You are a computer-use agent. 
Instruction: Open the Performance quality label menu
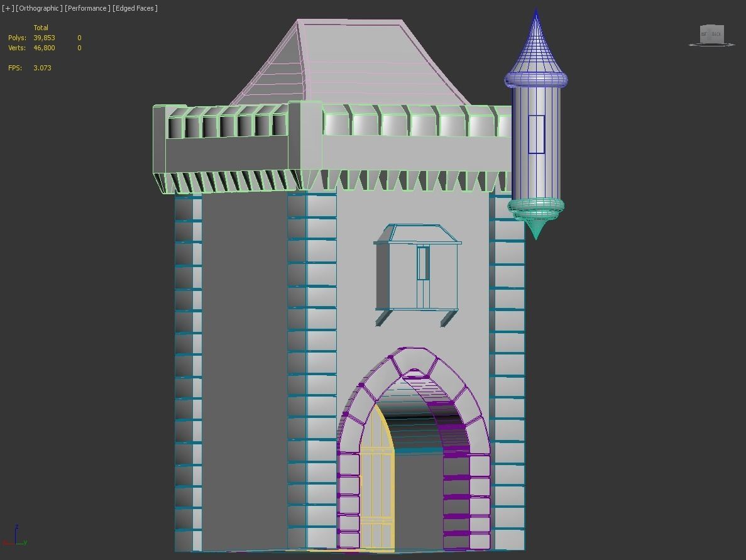coord(87,8)
